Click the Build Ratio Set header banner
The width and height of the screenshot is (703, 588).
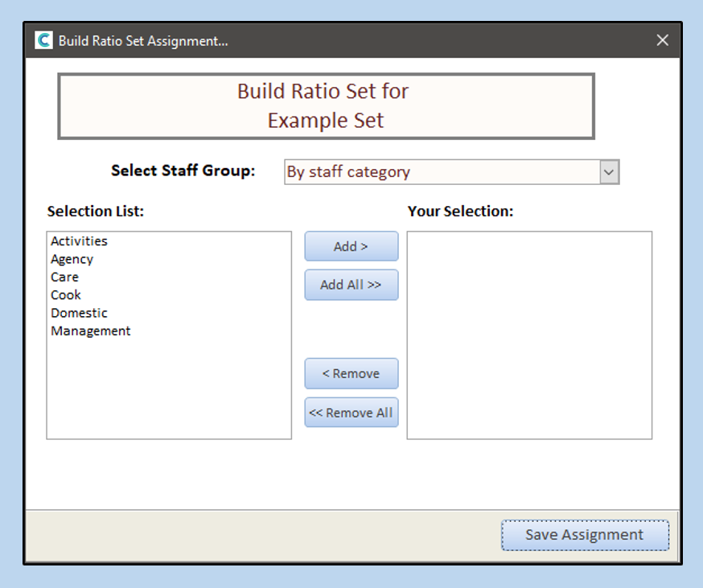click(326, 106)
